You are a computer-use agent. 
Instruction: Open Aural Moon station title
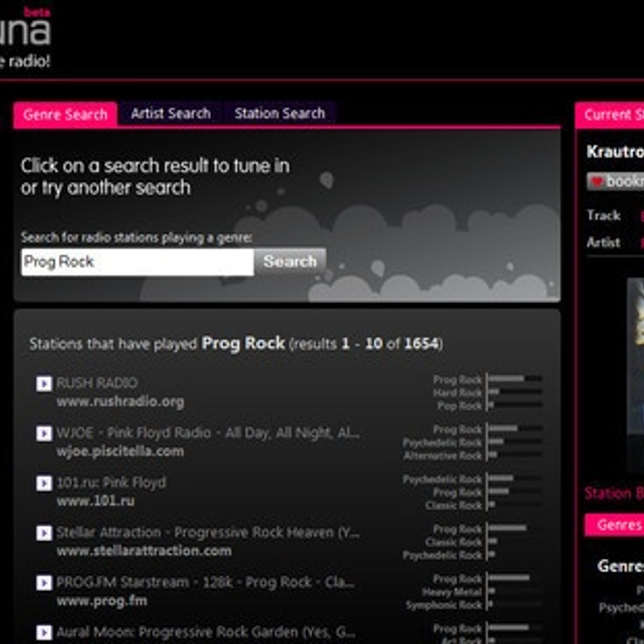[x=206, y=632]
